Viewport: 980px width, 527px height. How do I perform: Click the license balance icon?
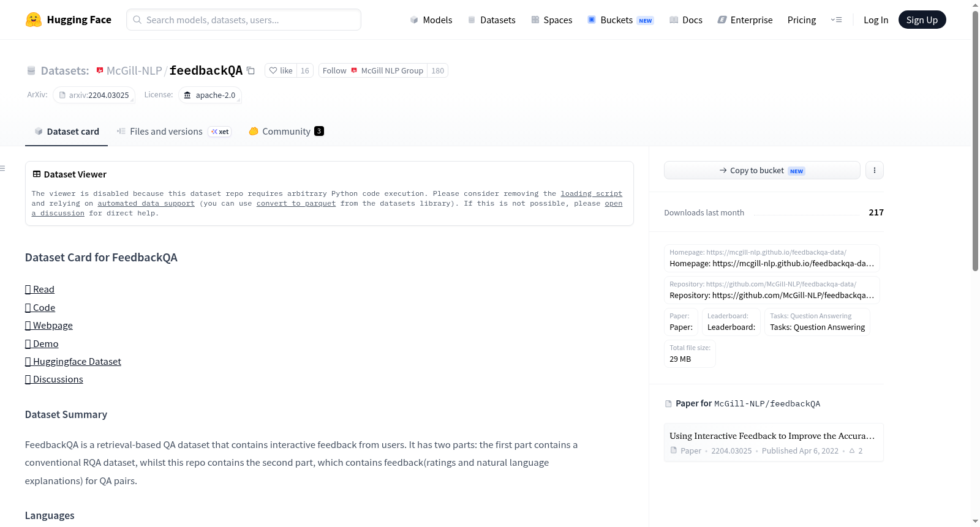(187, 95)
